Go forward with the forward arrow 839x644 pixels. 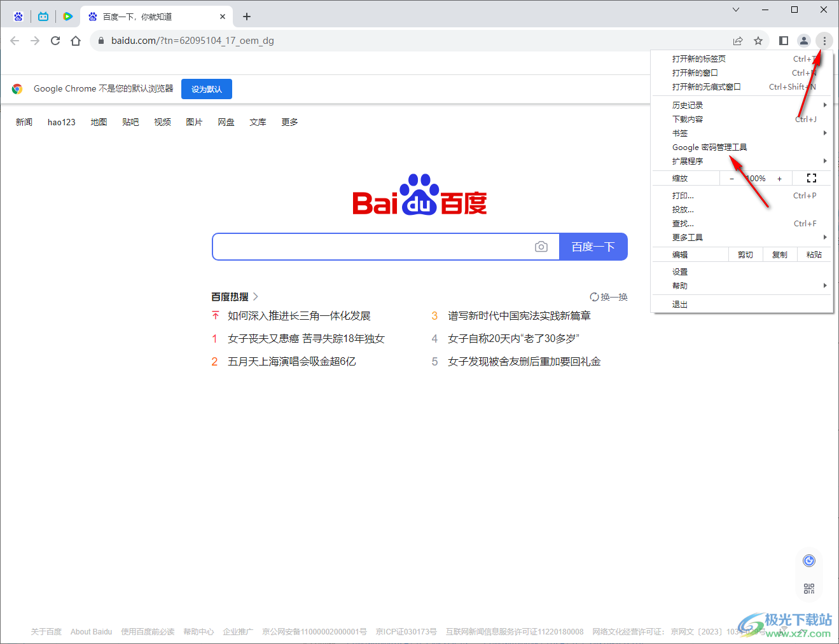click(x=35, y=41)
